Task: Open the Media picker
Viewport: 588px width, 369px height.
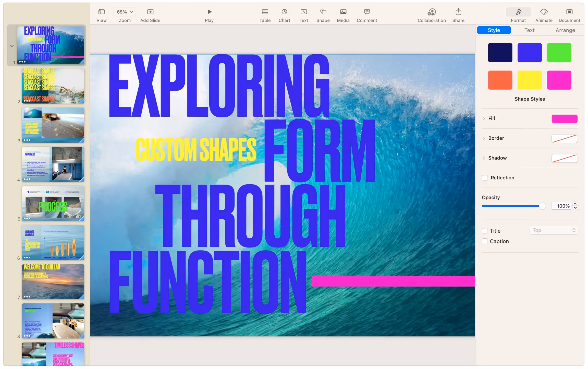Action: click(343, 15)
